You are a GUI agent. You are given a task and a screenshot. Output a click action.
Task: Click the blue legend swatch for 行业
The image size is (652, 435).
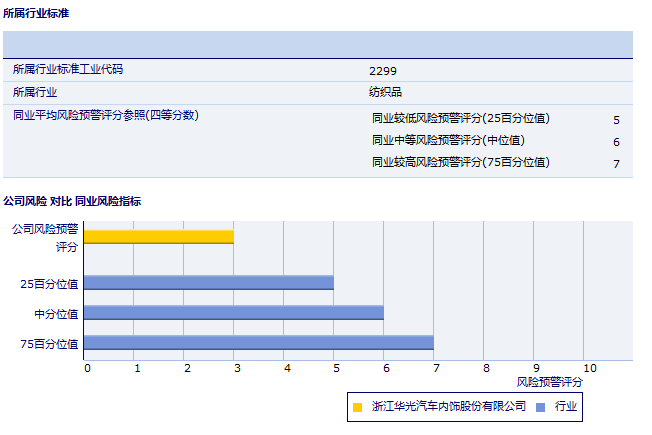click(x=541, y=407)
